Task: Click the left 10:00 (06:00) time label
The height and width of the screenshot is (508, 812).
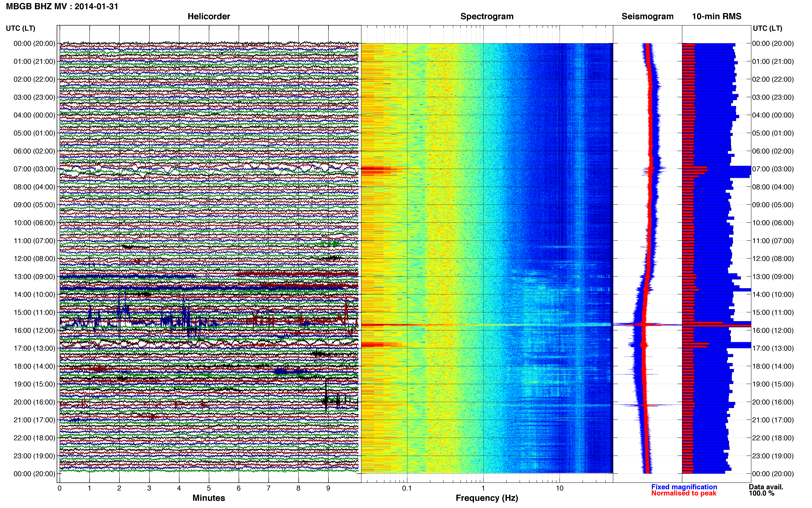Action: [34, 223]
